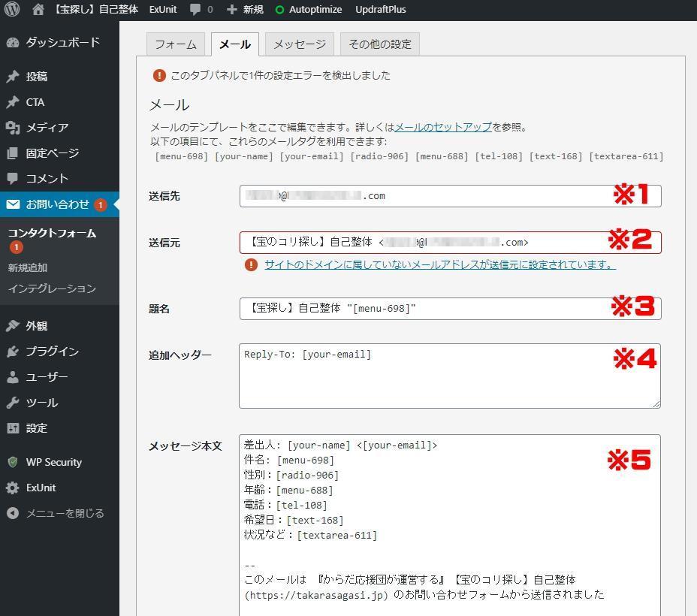Click the comments bubble icon in admin bar
Image resolution: width=697 pixels, height=616 pixels.
[195, 9]
